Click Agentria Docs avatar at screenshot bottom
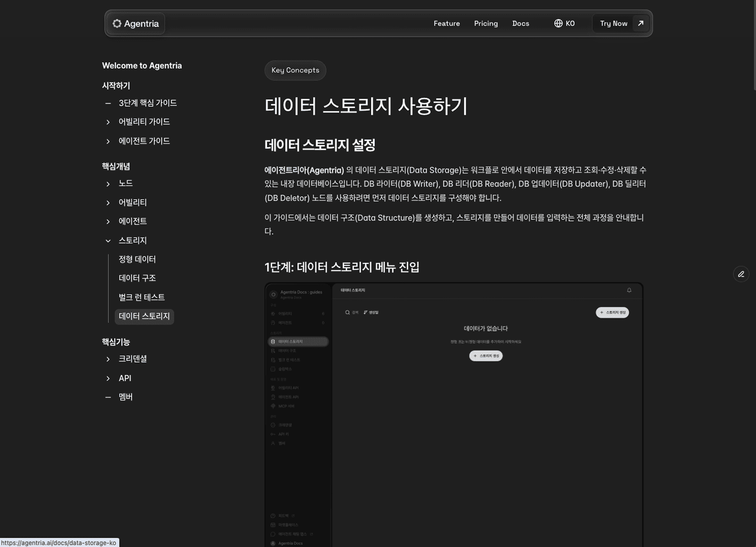The width and height of the screenshot is (756, 547). coord(273,543)
